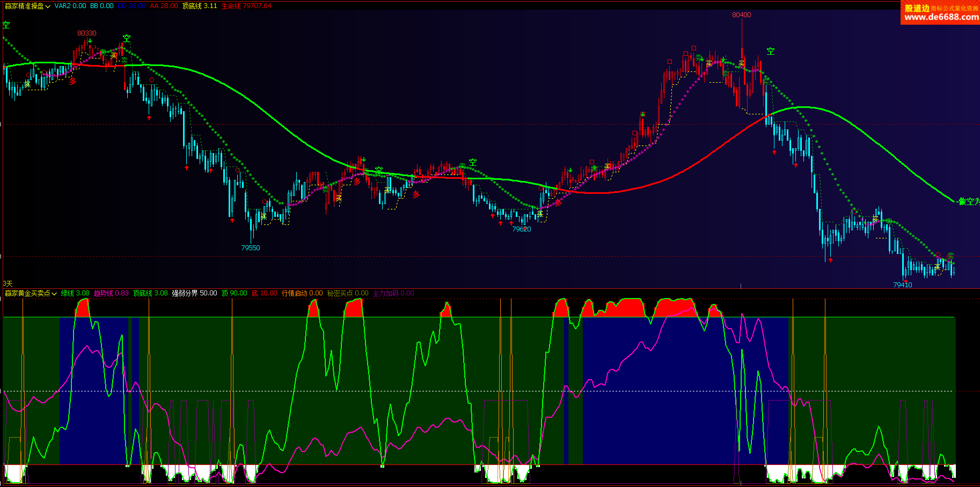Select the 强弱分界 50.00 label
This screenshot has height=487, width=980.
(x=194, y=293)
